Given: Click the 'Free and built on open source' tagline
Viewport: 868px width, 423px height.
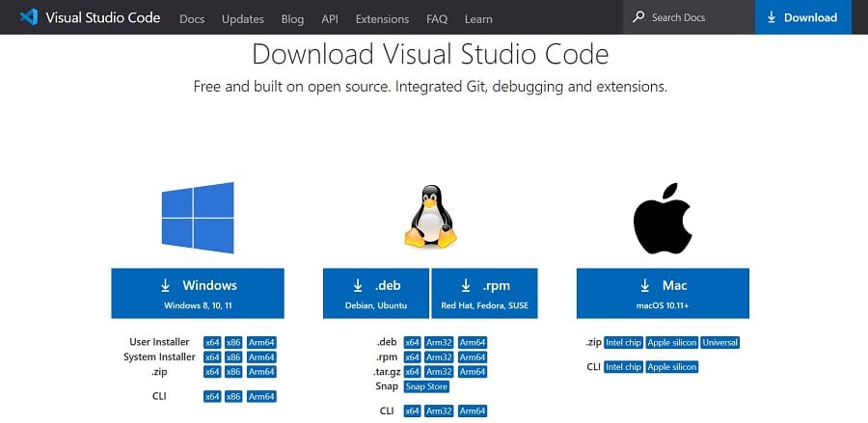Looking at the screenshot, I should pyautogui.click(x=431, y=87).
